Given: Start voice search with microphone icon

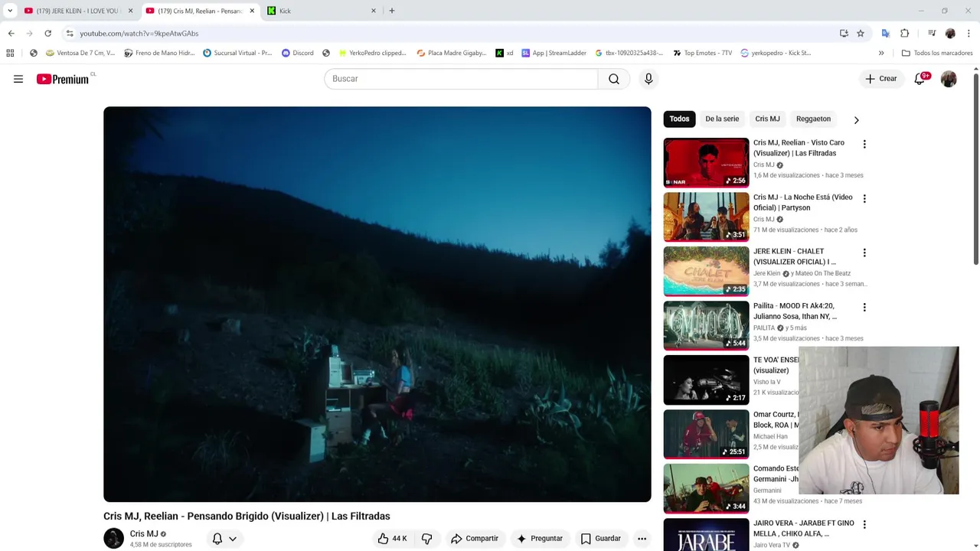Looking at the screenshot, I should pos(648,79).
